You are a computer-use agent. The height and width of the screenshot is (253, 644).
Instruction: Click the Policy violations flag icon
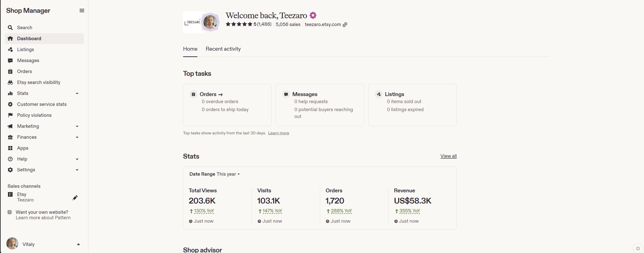[10, 115]
